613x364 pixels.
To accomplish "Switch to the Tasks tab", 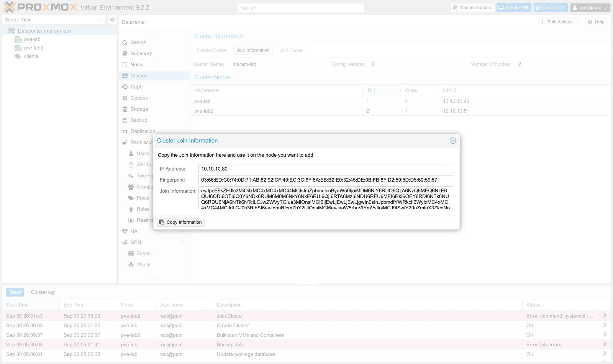I will coord(15,292).
